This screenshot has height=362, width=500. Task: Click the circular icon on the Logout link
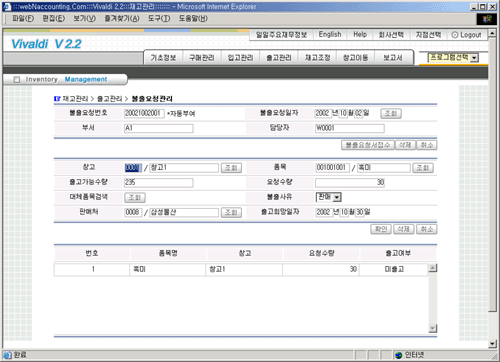click(455, 35)
